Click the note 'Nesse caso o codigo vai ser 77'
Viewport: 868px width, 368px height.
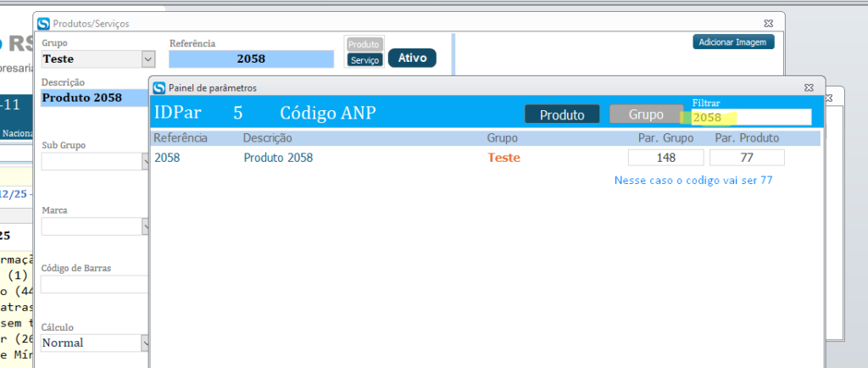click(x=693, y=181)
